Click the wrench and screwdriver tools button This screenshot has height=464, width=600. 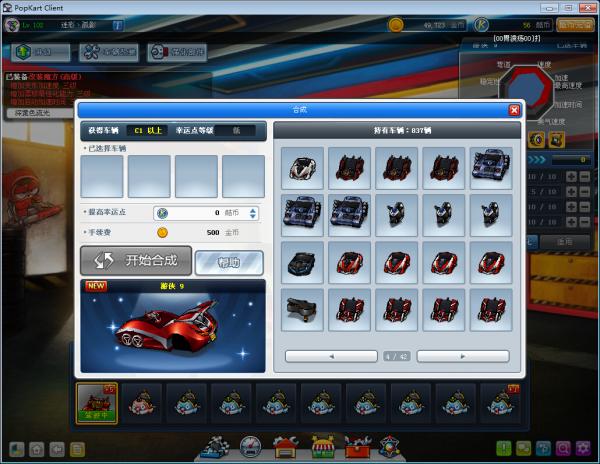[109, 52]
